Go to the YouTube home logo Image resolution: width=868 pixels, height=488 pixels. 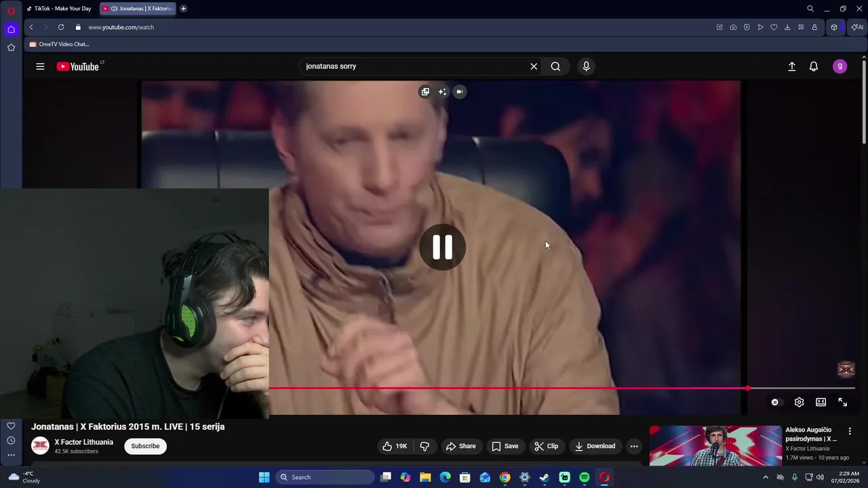tap(77, 66)
